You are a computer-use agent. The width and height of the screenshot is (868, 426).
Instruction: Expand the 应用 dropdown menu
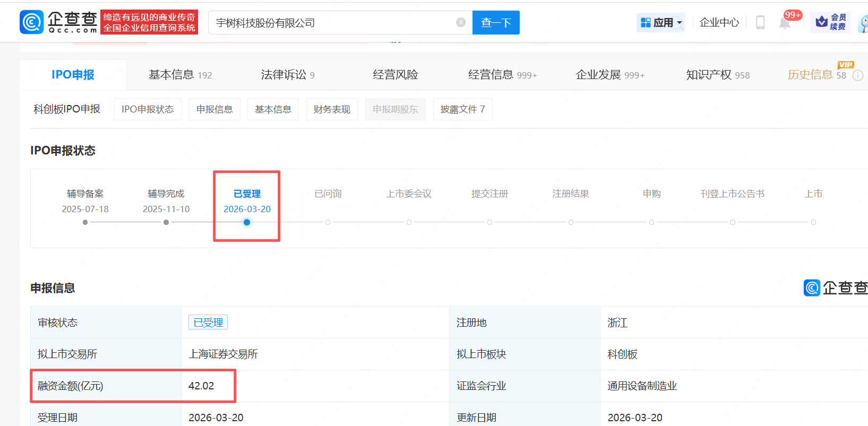tap(680, 22)
